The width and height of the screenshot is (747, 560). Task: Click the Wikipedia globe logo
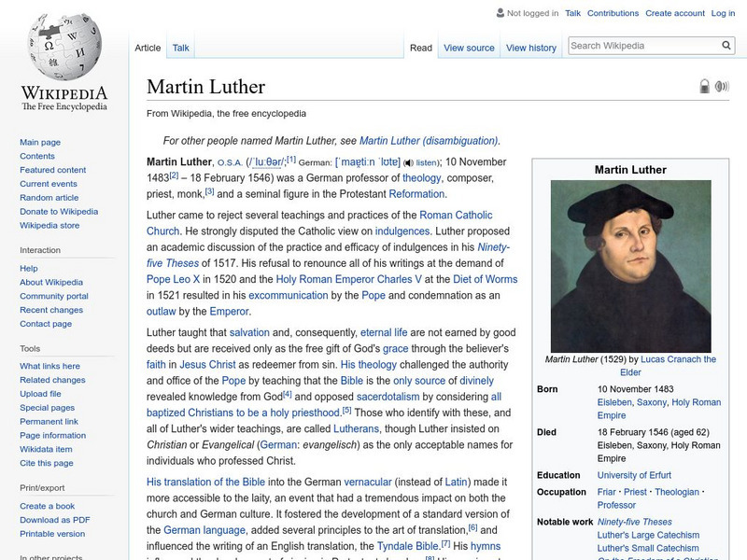click(x=64, y=46)
